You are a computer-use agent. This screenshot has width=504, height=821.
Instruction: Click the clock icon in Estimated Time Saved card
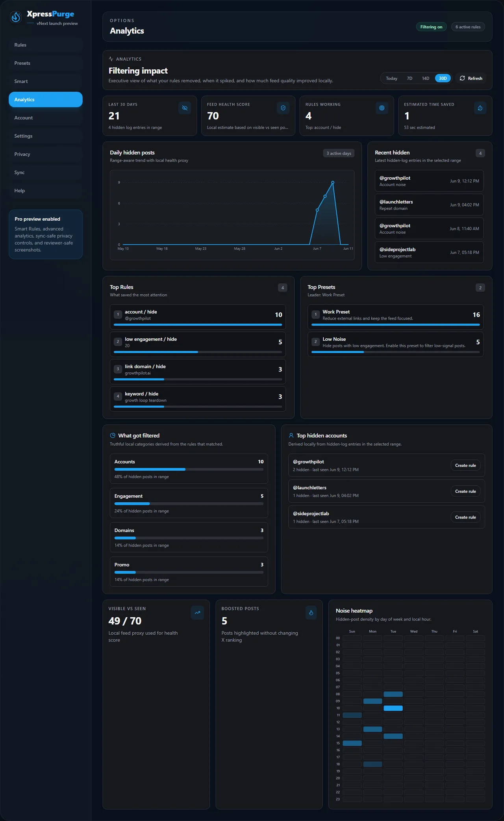click(480, 108)
